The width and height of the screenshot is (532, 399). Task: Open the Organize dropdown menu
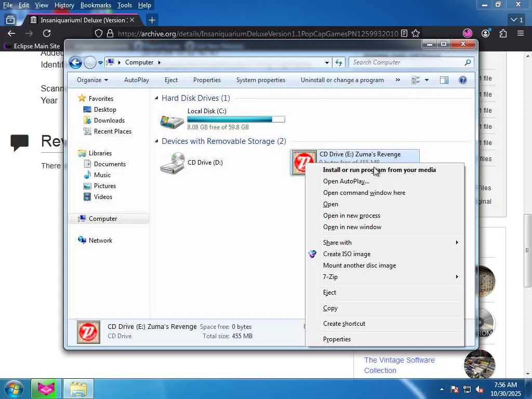click(x=92, y=80)
